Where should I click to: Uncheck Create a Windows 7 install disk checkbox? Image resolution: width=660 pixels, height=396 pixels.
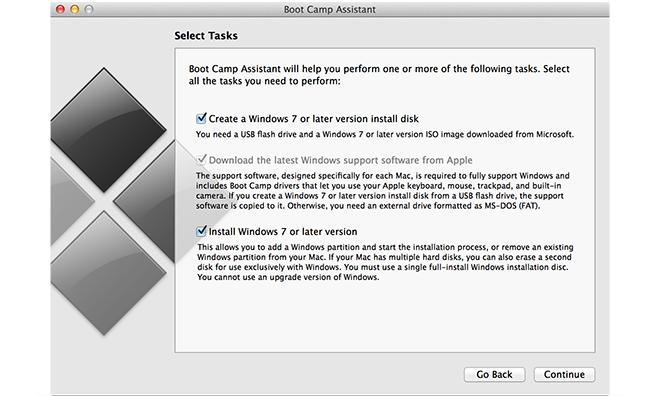pos(201,119)
